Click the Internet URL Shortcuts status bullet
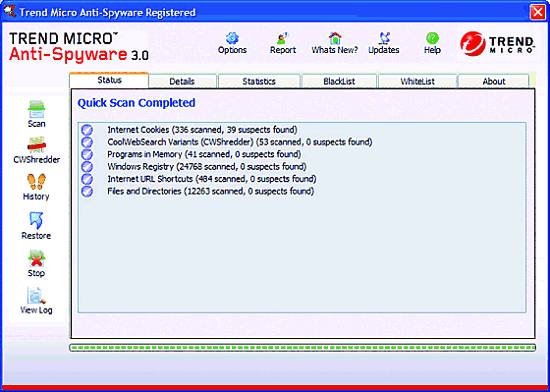550x392 pixels. (x=87, y=179)
